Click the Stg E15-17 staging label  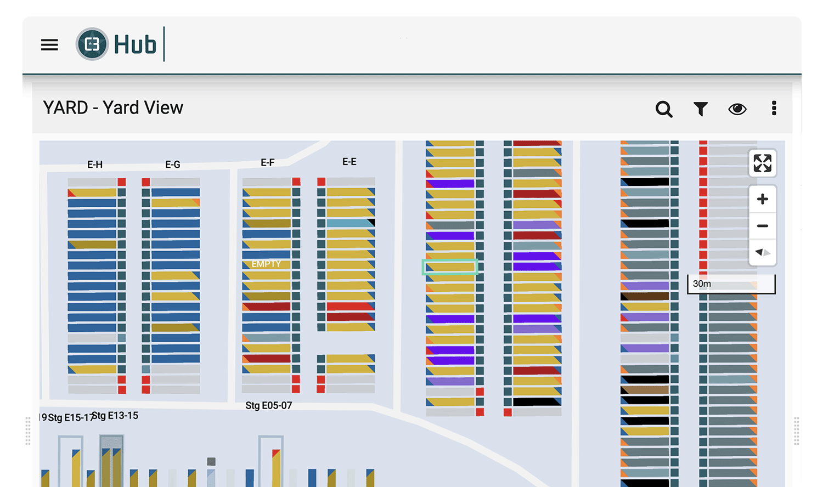pyautogui.click(x=71, y=418)
